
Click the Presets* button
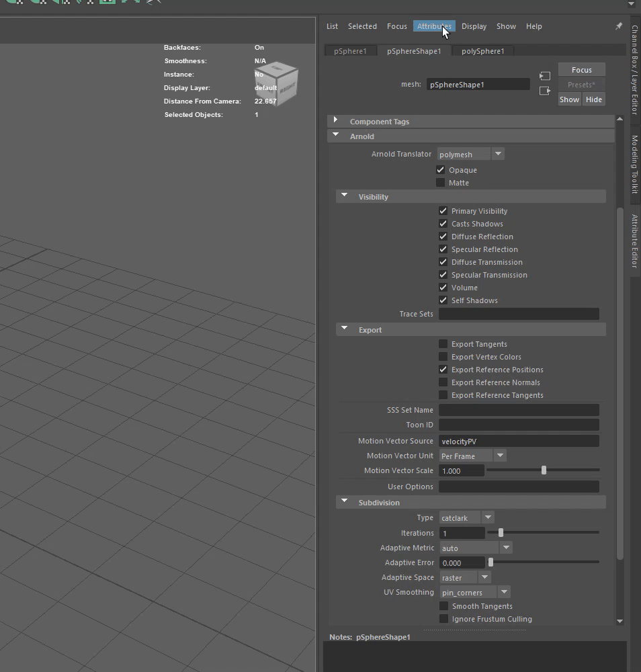point(581,85)
